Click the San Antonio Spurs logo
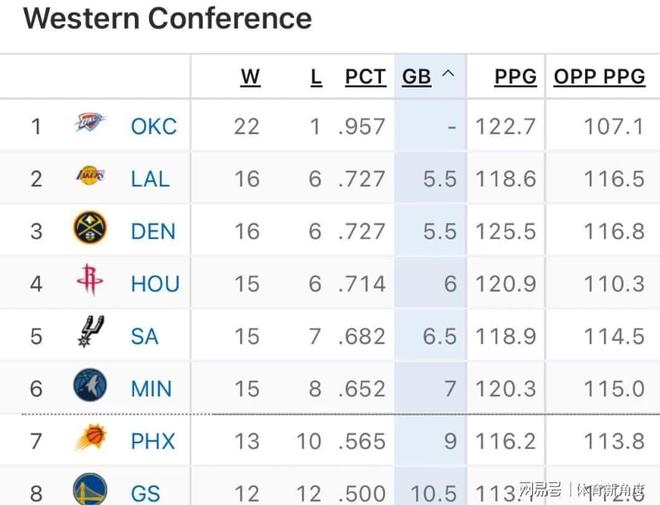Viewport: 660px width, 505px height. point(90,333)
